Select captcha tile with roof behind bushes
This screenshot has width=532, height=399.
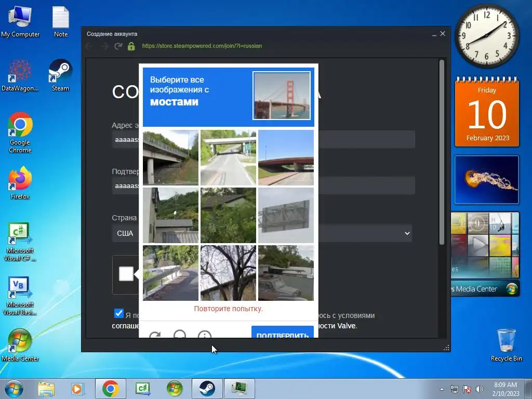[x=229, y=216]
